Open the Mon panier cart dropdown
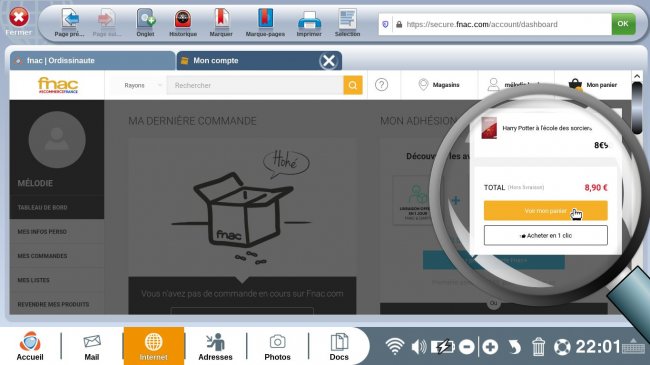This screenshot has height=365, width=650. click(593, 85)
